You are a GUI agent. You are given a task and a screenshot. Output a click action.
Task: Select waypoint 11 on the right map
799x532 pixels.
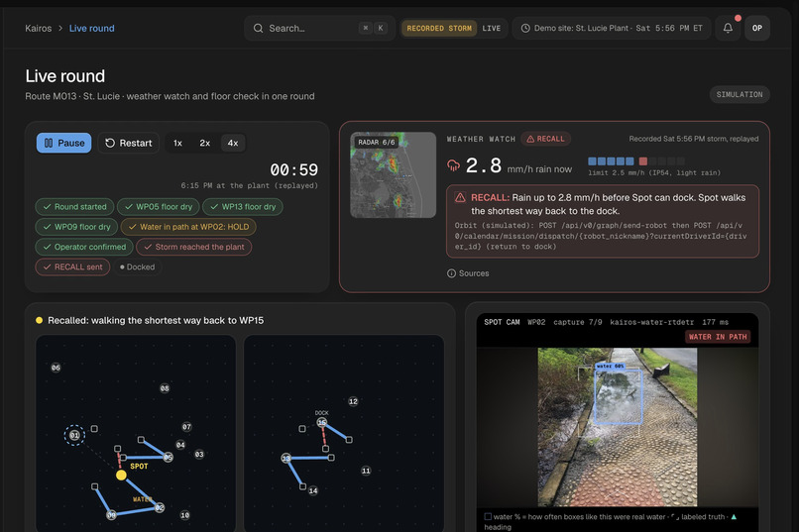click(366, 471)
